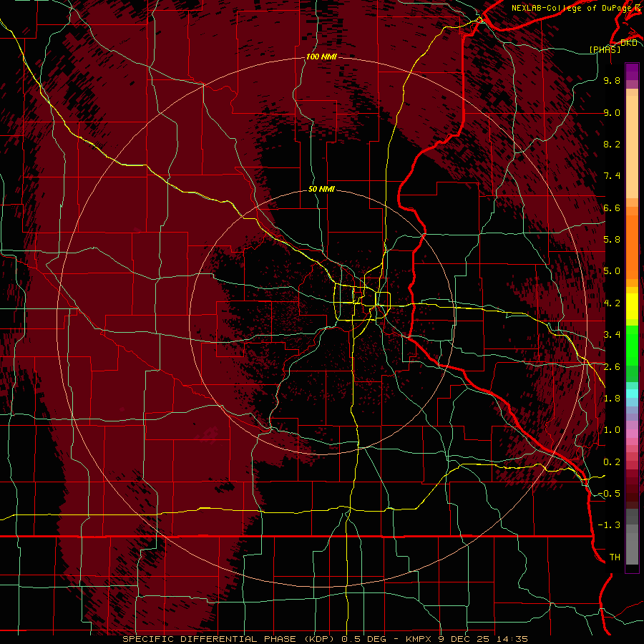Click the -0.5 scale label

(x=609, y=494)
